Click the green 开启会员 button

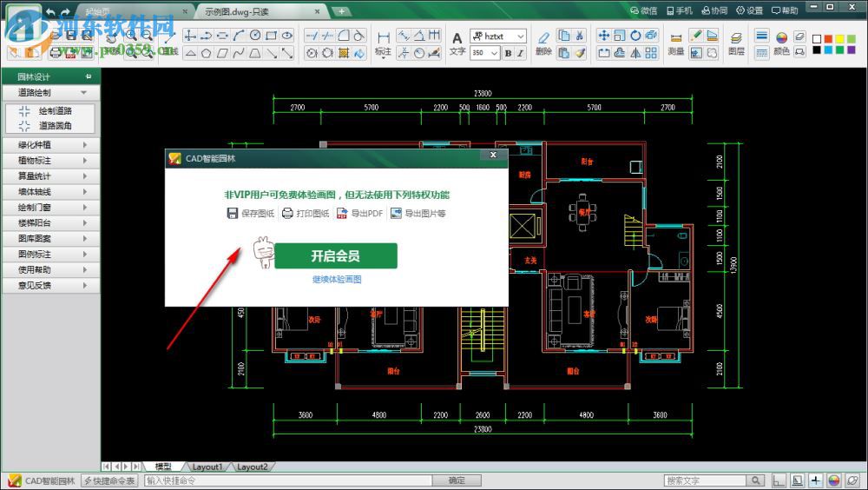pyautogui.click(x=335, y=255)
